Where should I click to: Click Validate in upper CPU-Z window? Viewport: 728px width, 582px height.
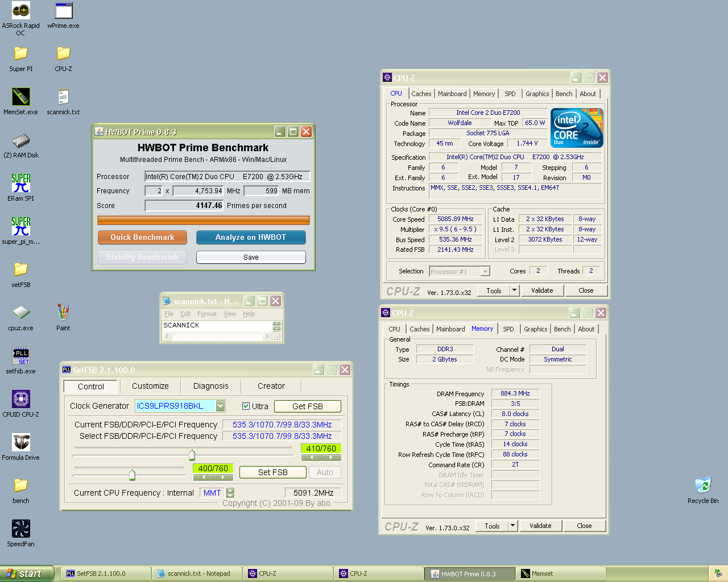pos(542,290)
